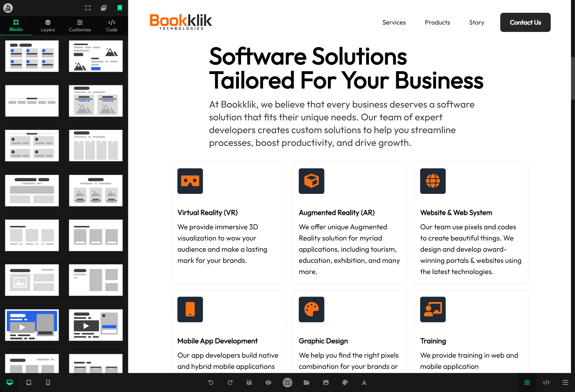Viewport: 575px width, 392px height.
Task: Click the Products navigation link
Action: (x=437, y=22)
